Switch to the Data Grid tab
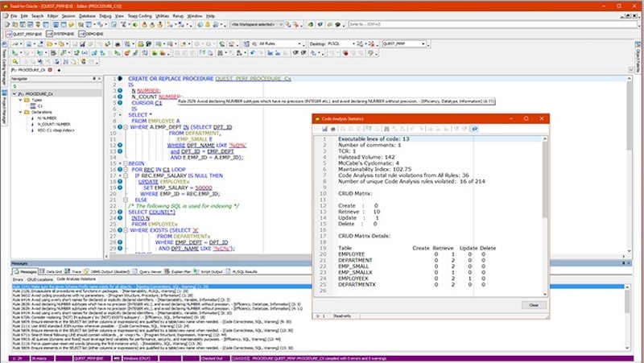Screen dimensions: 644x363 pyautogui.click(x=52, y=272)
